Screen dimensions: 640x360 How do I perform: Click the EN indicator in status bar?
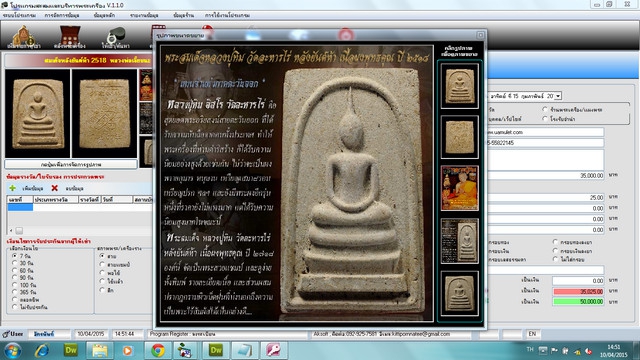click(532, 334)
